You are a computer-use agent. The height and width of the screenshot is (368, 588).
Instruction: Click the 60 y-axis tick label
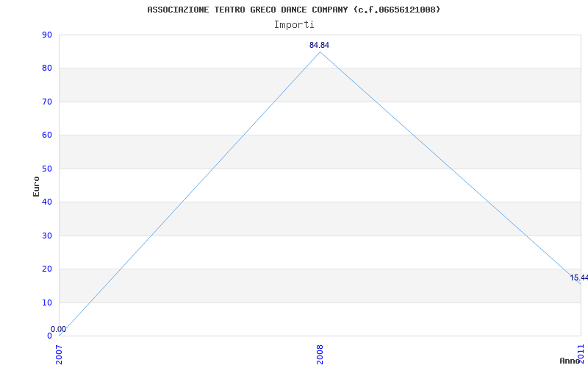click(x=47, y=135)
